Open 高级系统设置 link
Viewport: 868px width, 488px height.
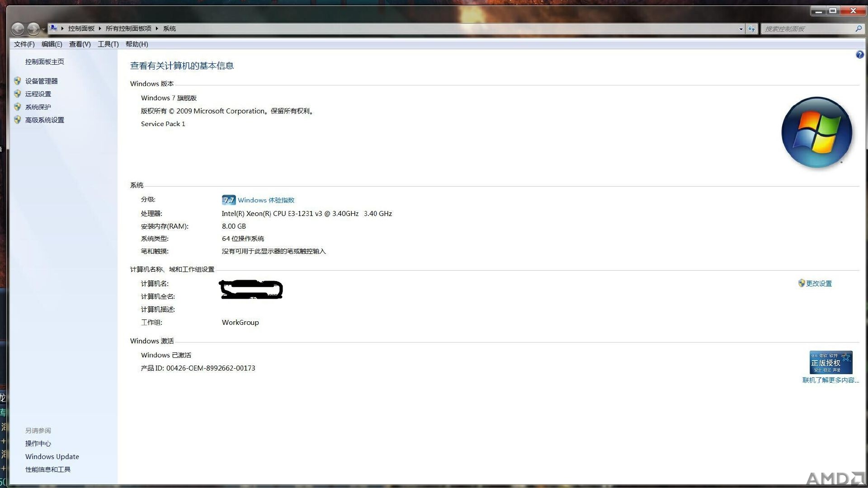coord(44,120)
